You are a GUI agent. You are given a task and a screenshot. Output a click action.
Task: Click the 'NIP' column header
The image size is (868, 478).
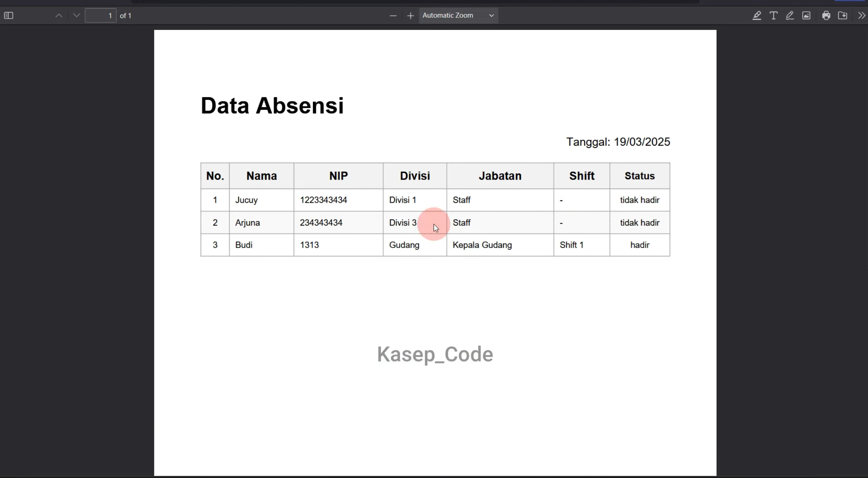coord(338,176)
